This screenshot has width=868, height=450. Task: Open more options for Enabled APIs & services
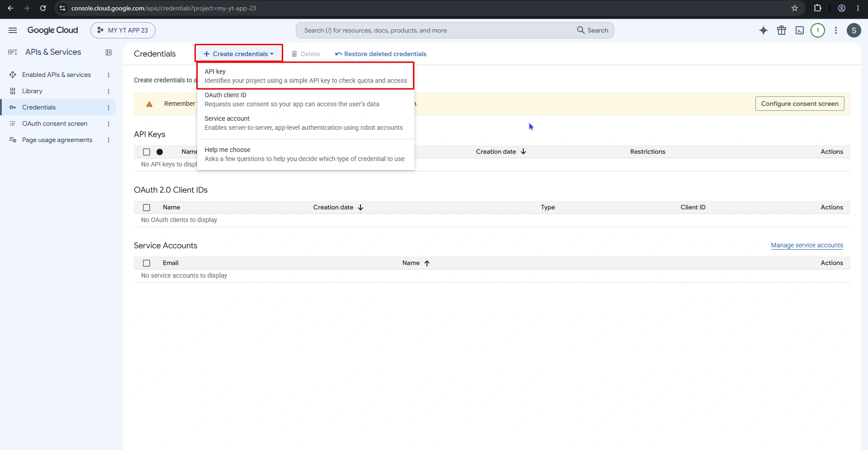(x=109, y=75)
